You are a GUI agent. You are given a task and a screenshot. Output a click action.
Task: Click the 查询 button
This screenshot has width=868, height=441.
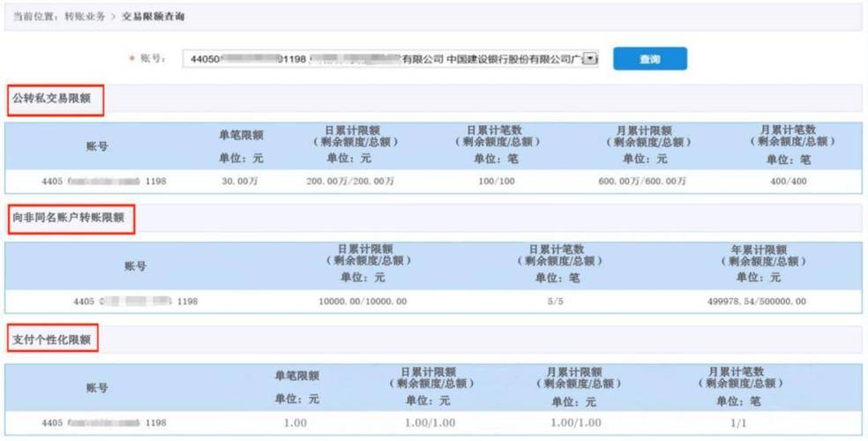[650, 58]
